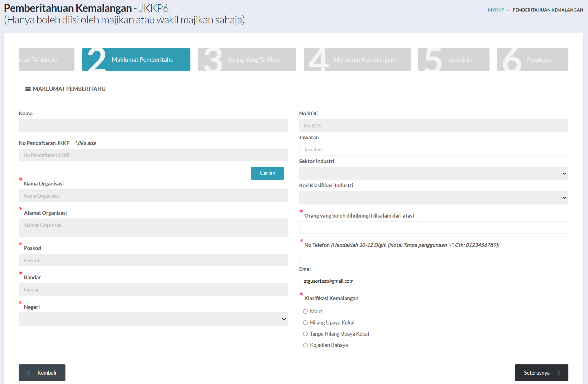This screenshot has height=384, width=588.
Task: Open the Negeri dropdown list
Action: coord(153,319)
